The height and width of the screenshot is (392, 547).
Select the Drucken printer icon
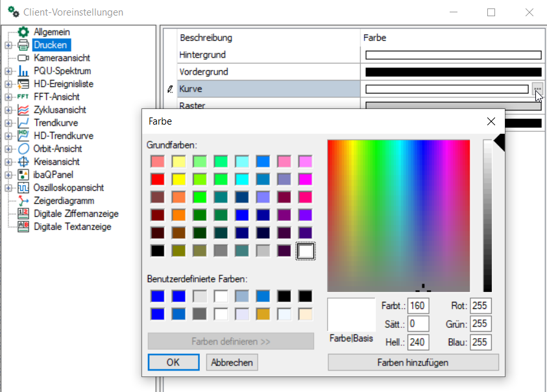click(23, 45)
